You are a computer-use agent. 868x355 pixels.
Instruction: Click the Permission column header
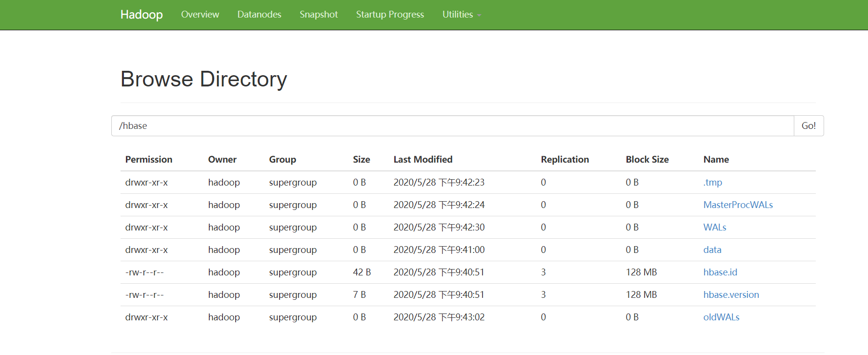tap(149, 159)
